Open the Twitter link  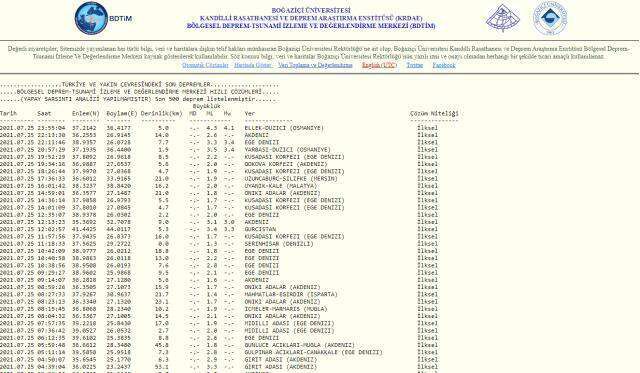[415, 65]
